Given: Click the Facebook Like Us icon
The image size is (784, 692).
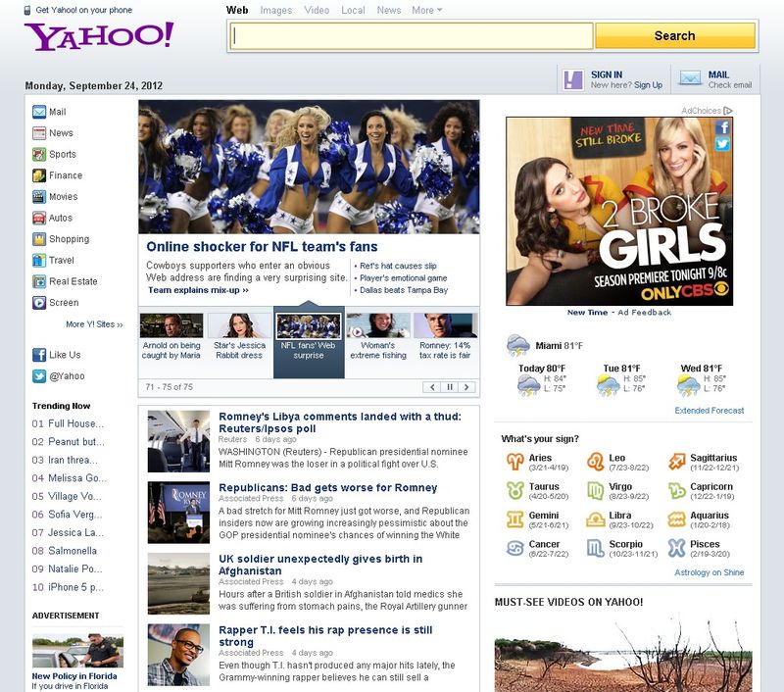Looking at the screenshot, I should tap(39, 355).
